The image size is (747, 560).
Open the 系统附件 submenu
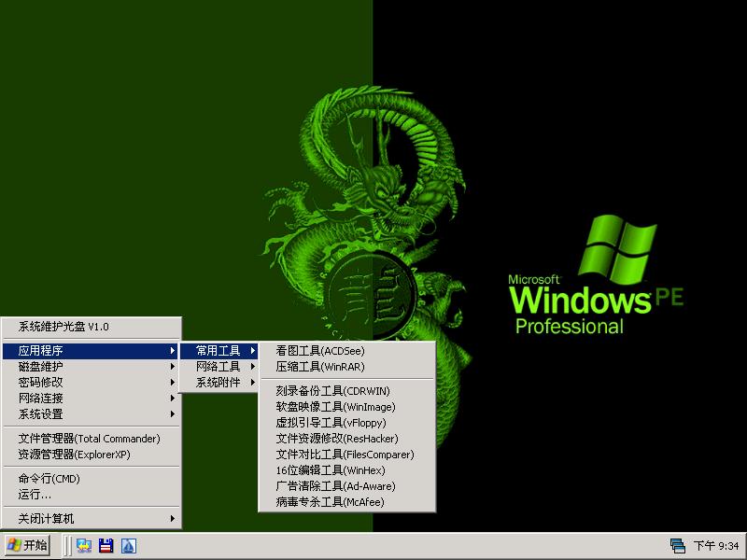pos(218,383)
